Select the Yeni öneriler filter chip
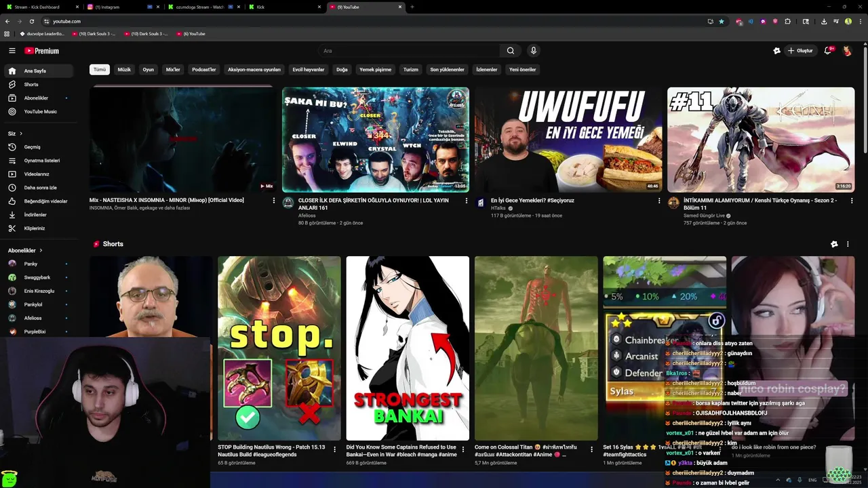This screenshot has width=868, height=488. click(x=523, y=70)
